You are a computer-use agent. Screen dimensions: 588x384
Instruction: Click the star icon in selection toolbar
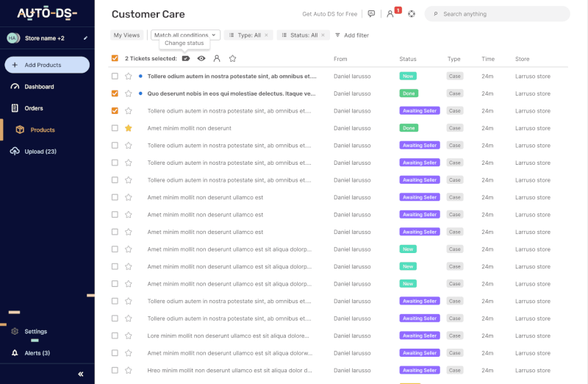coord(232,59)
